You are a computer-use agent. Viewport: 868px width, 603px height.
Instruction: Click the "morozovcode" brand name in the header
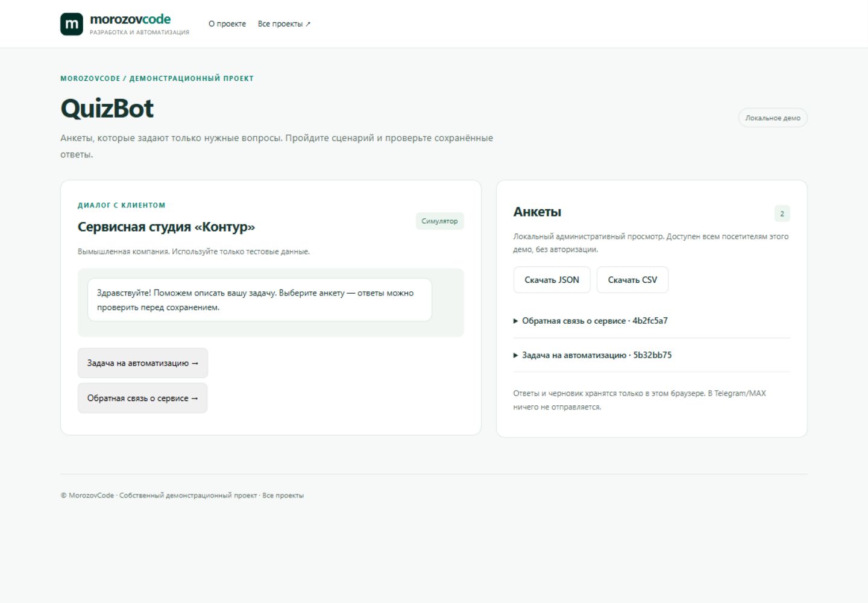tap(130, 19)
